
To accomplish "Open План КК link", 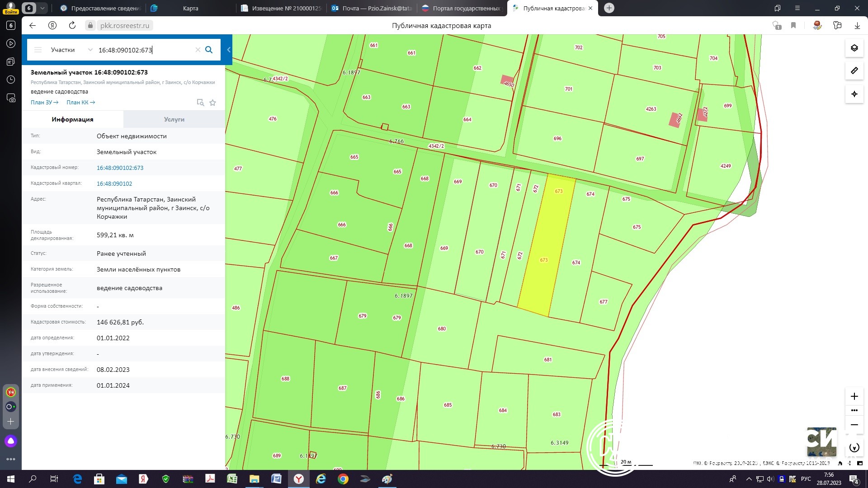I will coord(80,103).
